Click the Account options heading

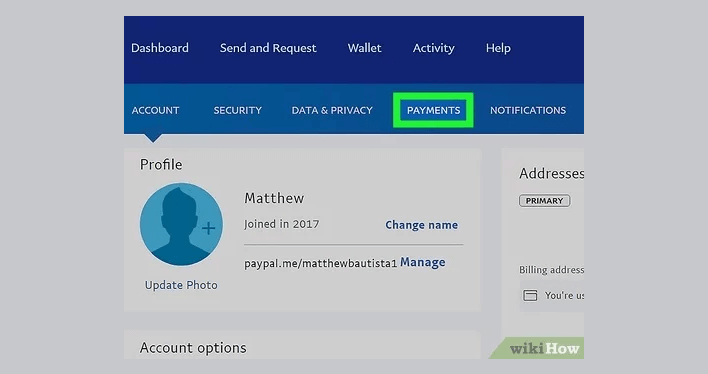click(x=193, y=348)
